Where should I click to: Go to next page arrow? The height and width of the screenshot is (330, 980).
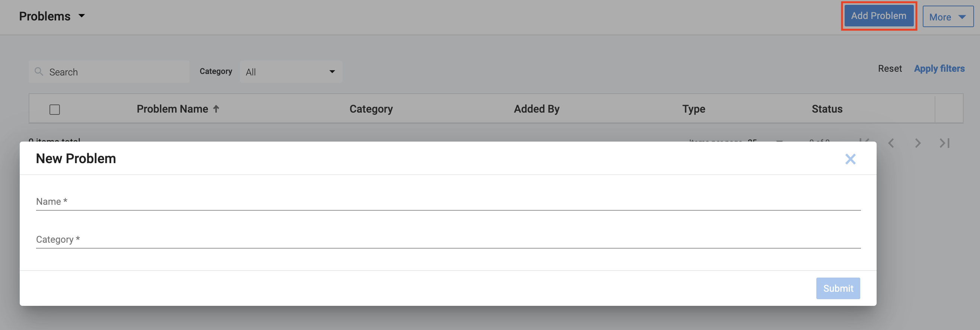click(918, 143)
